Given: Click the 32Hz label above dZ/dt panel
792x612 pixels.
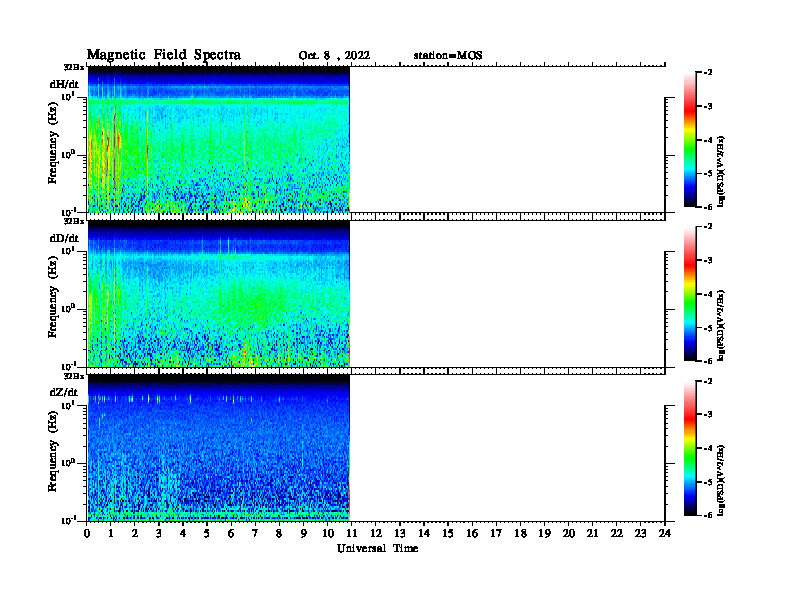Looking at the screenshot, I should pos(74,376).
